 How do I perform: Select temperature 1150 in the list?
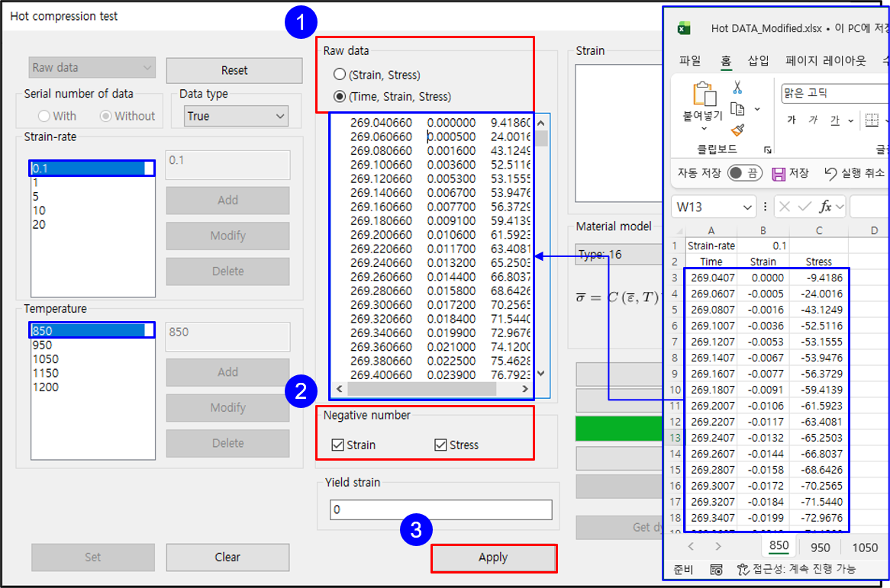(92, 373)
